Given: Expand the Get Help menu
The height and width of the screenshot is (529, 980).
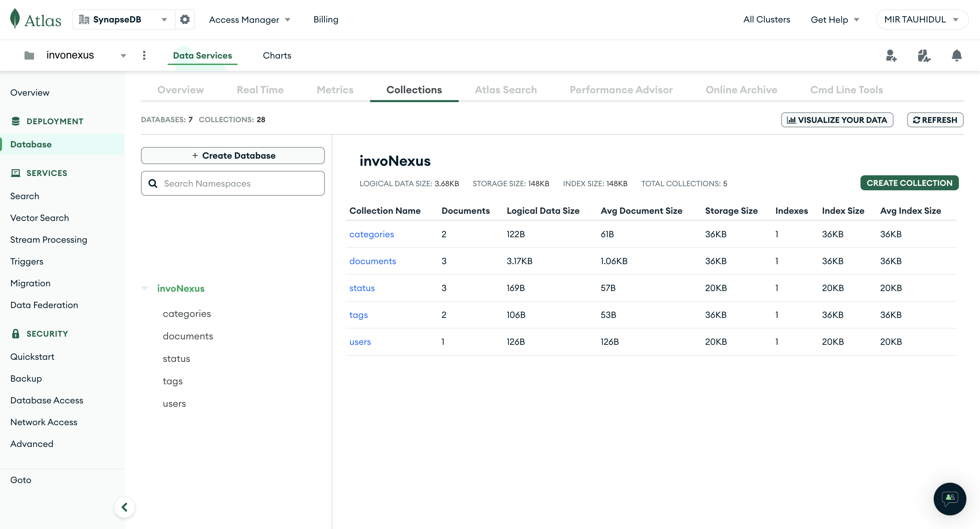Looking at the screenshot, I should [835, 19].
